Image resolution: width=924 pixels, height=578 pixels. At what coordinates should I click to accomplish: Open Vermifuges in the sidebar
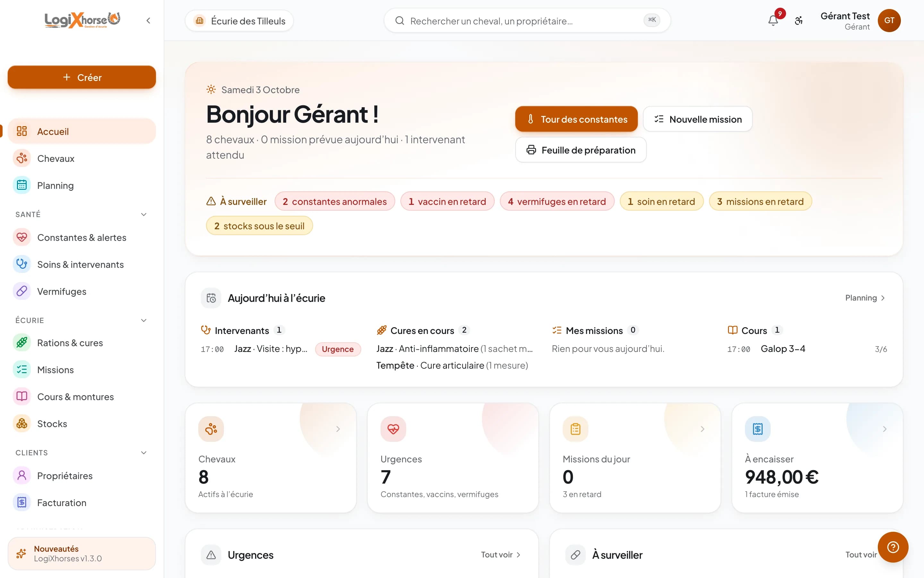[x=82, y=291]
